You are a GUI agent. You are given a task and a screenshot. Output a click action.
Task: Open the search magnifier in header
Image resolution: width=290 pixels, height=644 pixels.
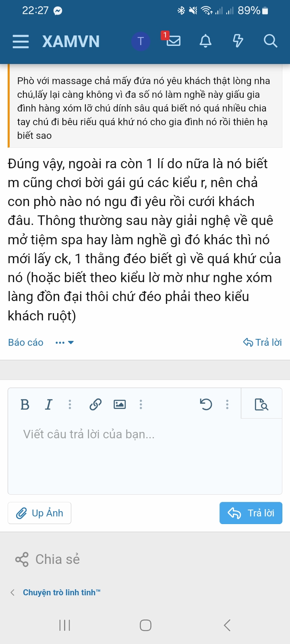coord(270,41)
